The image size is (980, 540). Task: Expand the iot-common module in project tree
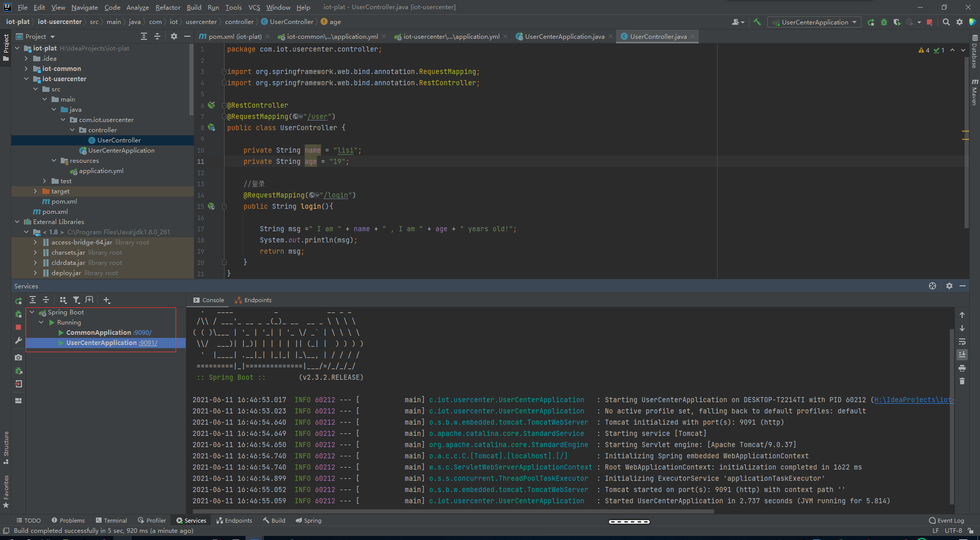pyautogui.click(x=26, y=69)
